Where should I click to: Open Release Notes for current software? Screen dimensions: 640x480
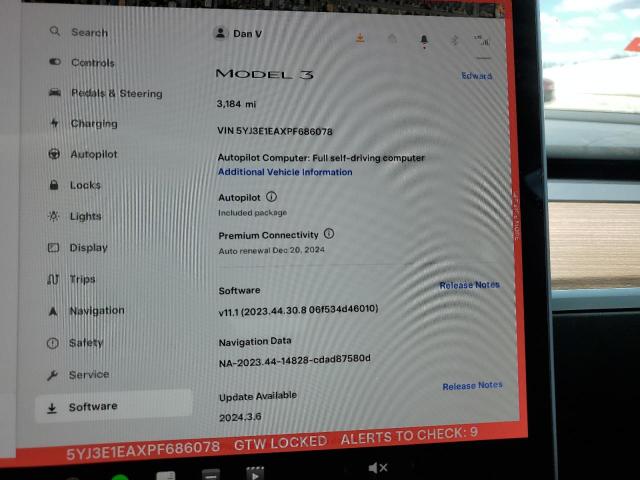pos(469,285)
